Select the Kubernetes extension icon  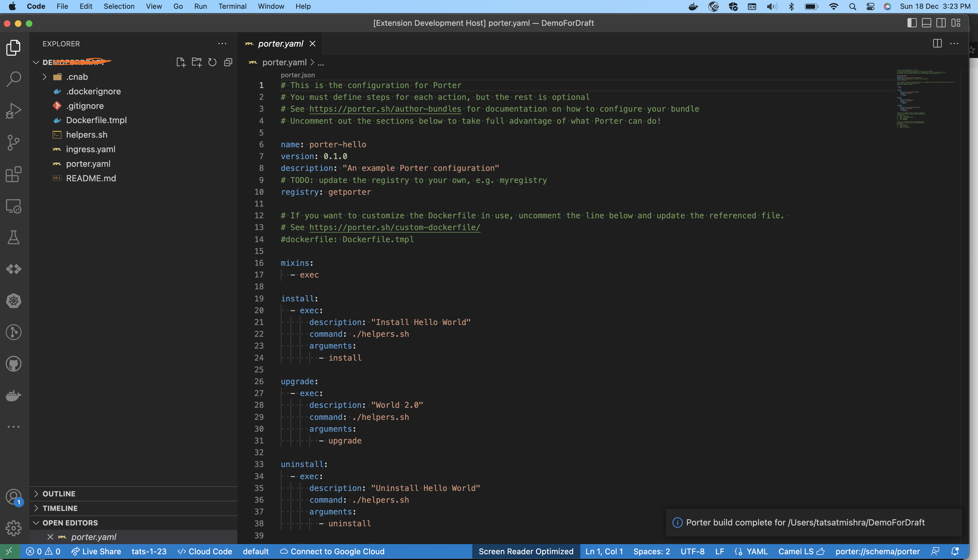coord(14,301)
